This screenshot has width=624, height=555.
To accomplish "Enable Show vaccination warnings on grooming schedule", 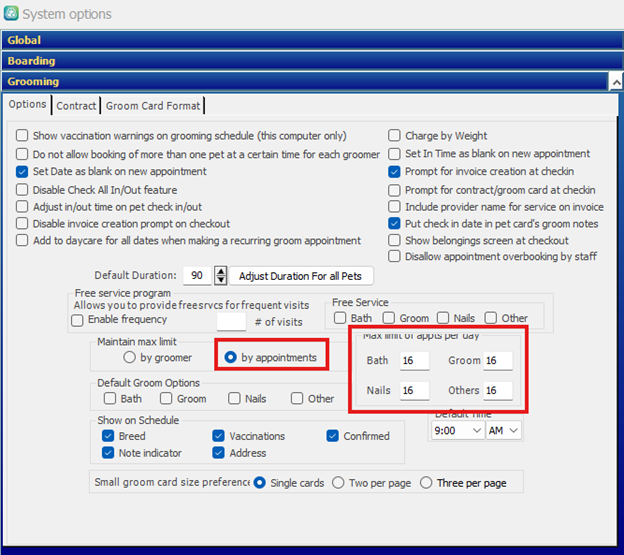I will coord(22,136).
